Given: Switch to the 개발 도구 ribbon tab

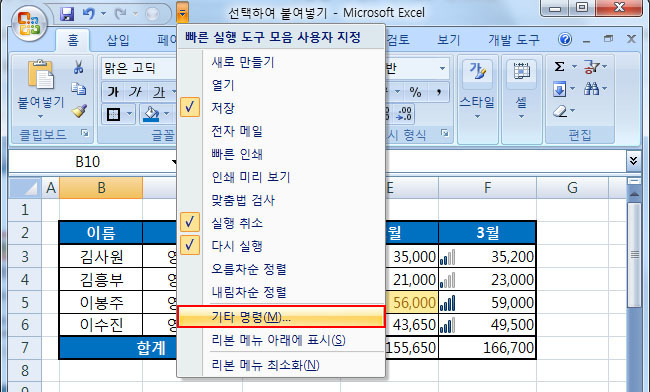Looking at the screenshot, I should (x=514, y=40).
